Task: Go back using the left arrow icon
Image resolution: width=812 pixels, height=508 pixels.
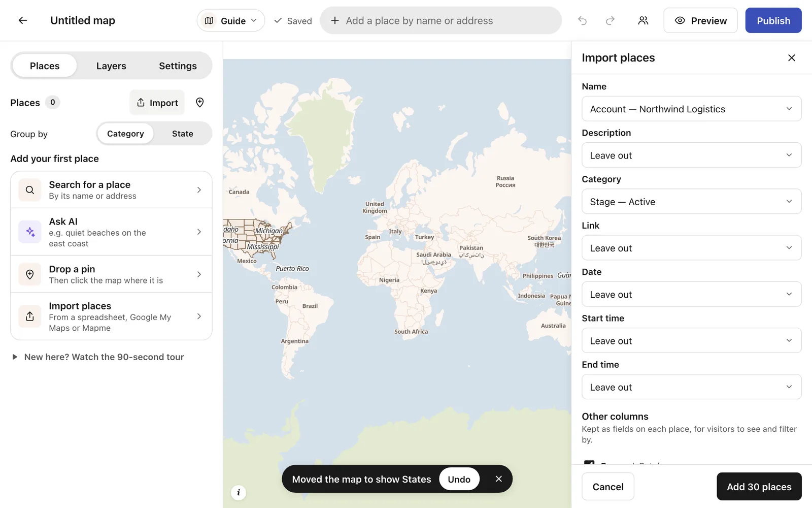Action: tap(23, 20)
